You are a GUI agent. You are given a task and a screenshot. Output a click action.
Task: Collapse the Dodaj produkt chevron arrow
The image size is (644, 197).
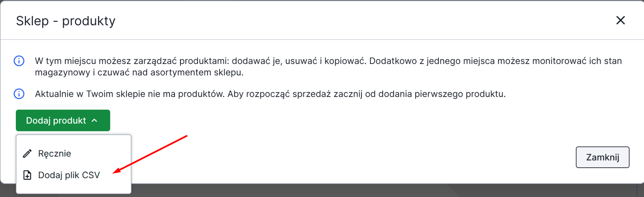click(95, 121)
